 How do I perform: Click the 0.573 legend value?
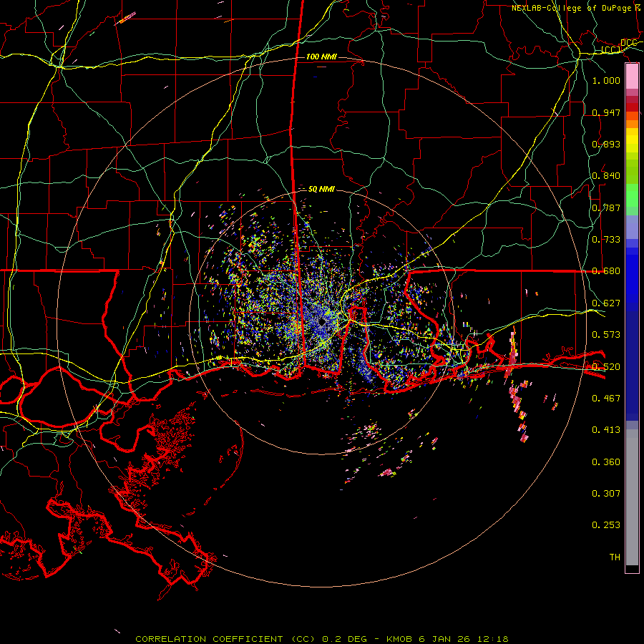[606, 335]
